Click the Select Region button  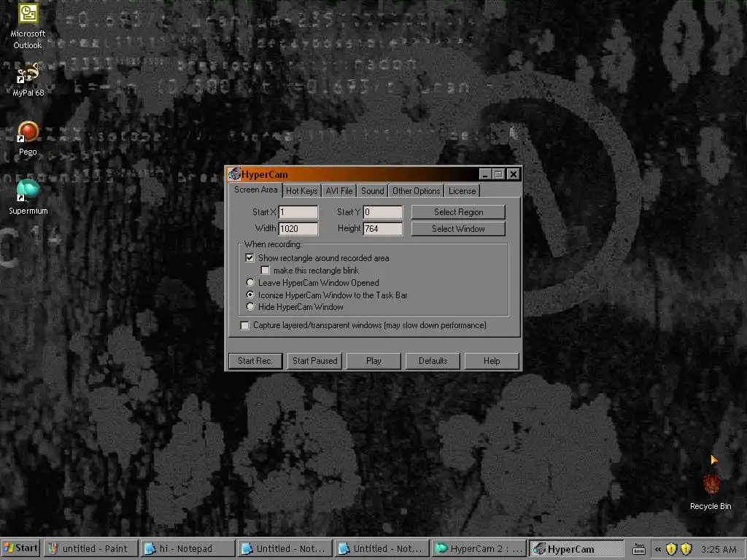(458, 212)
